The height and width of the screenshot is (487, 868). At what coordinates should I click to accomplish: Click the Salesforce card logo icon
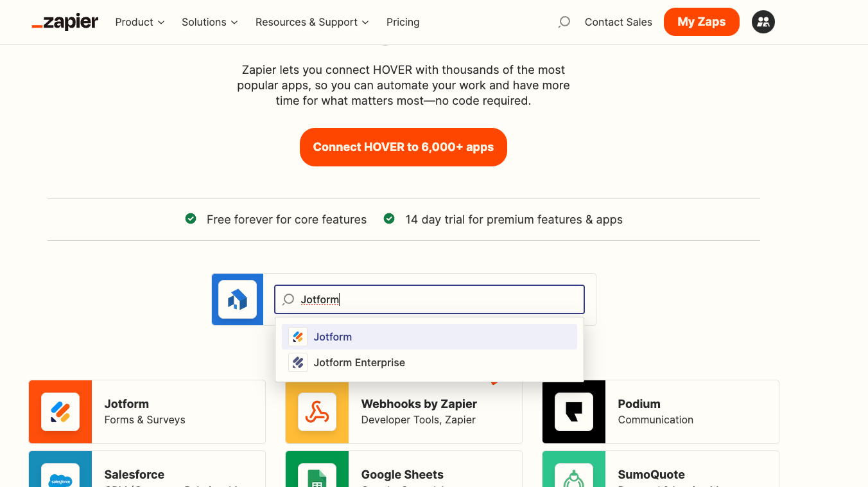tap(60, 475)
